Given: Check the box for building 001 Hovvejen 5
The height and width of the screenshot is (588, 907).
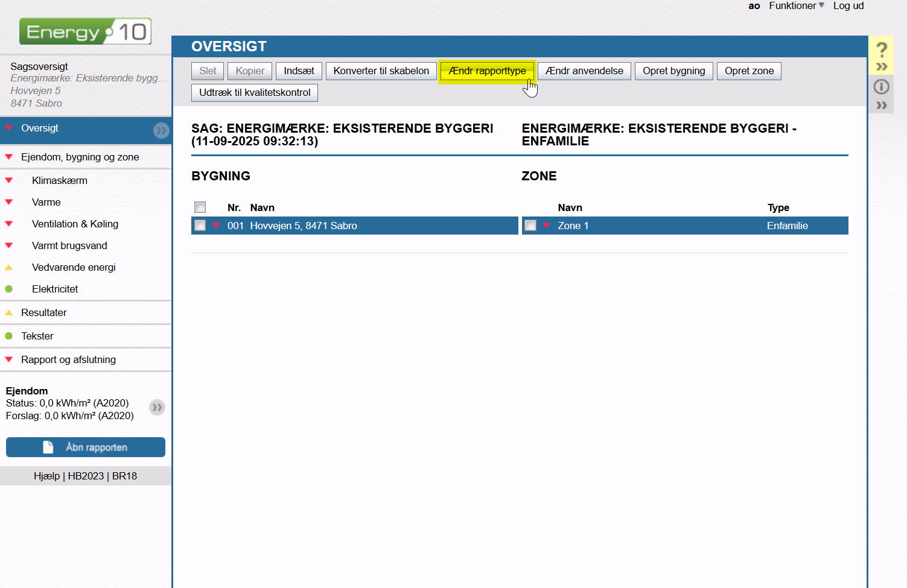Looking at the screenshot, I should coord(200,226).
